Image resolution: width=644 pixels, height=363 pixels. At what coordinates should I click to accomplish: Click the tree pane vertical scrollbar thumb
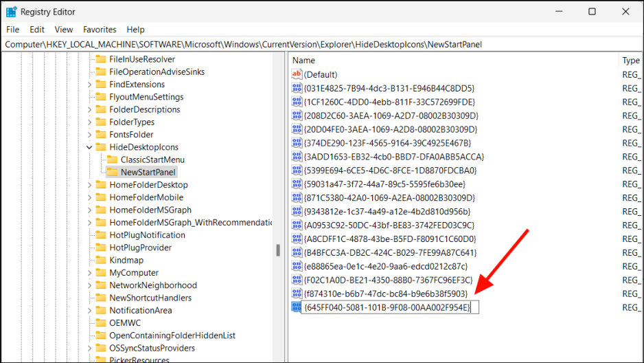tap(278, 250)
